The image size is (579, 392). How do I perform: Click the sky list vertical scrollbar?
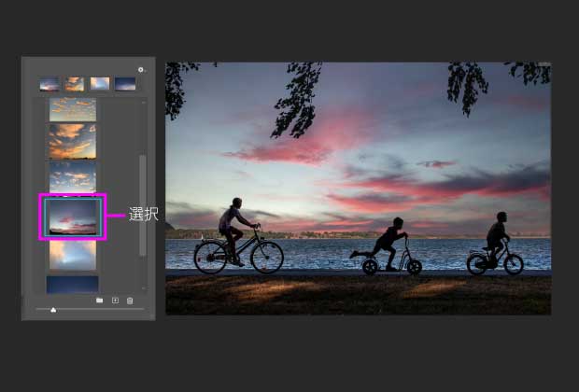(143, 205)
